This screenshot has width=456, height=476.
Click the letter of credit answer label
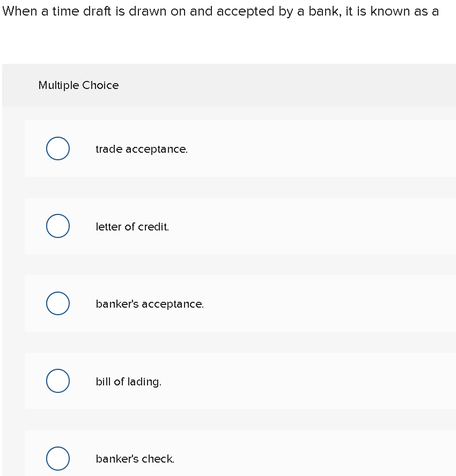132,227
